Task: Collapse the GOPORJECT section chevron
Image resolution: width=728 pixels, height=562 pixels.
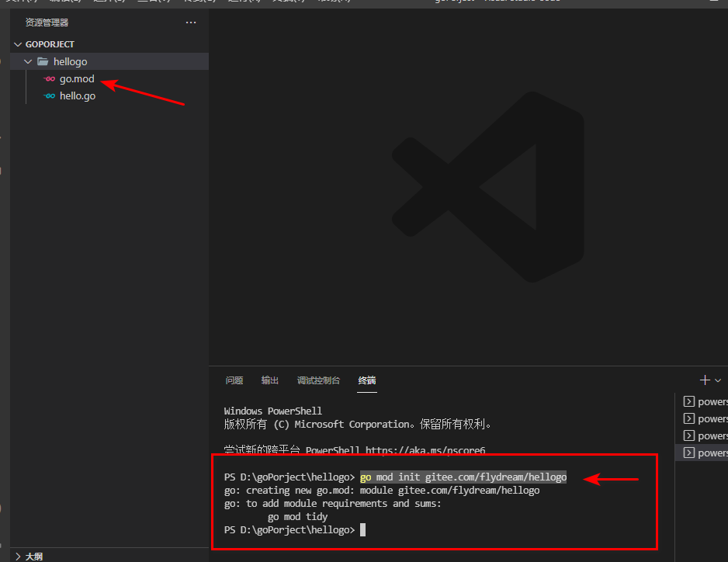Action: coord(19,45)
